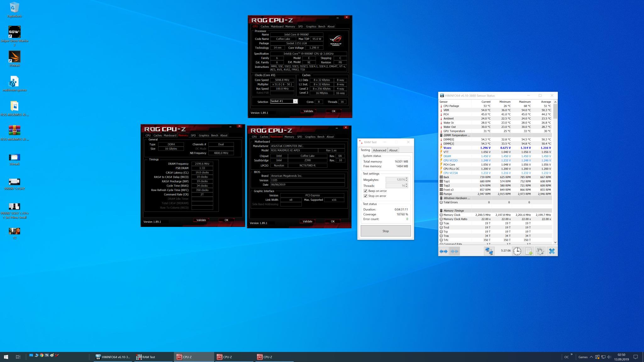
Task: Click HWiNFO shrink layout arrows button
Action: pos(454,251)
